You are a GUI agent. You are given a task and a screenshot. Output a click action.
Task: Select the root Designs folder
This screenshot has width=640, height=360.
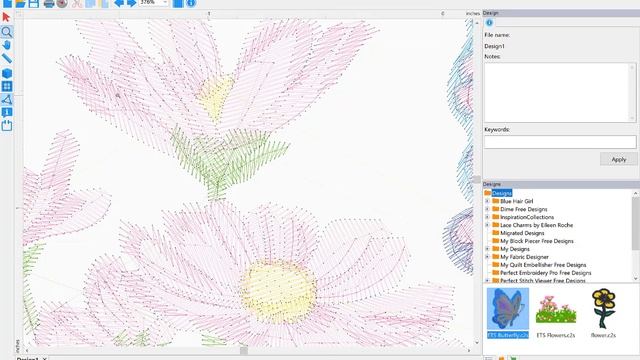(502, 193)
